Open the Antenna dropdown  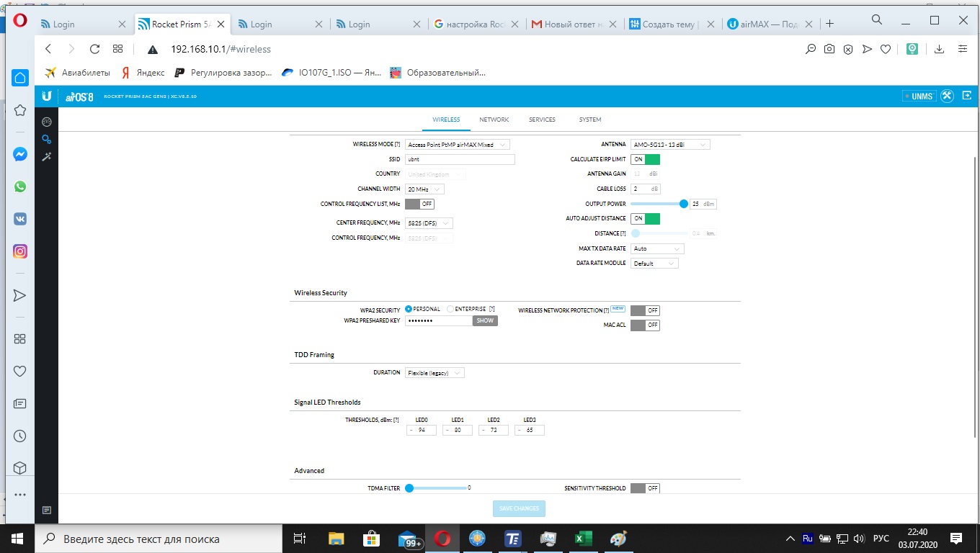(x=670, y=144)
